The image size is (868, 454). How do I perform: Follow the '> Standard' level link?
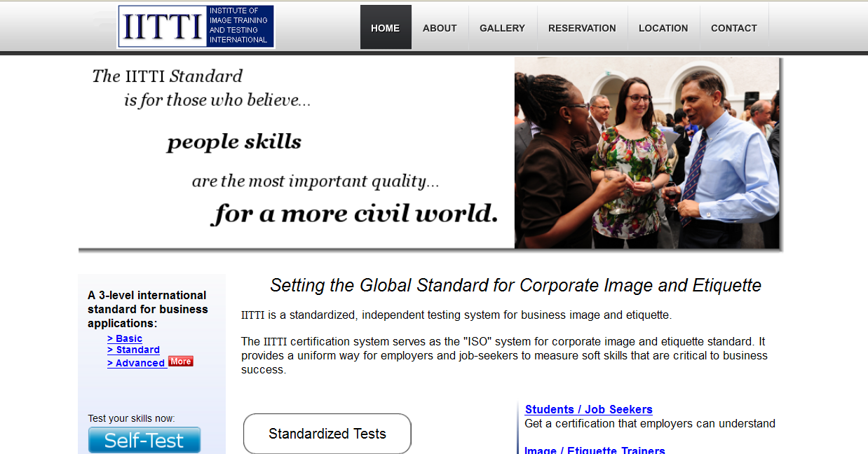pos(133,350)
